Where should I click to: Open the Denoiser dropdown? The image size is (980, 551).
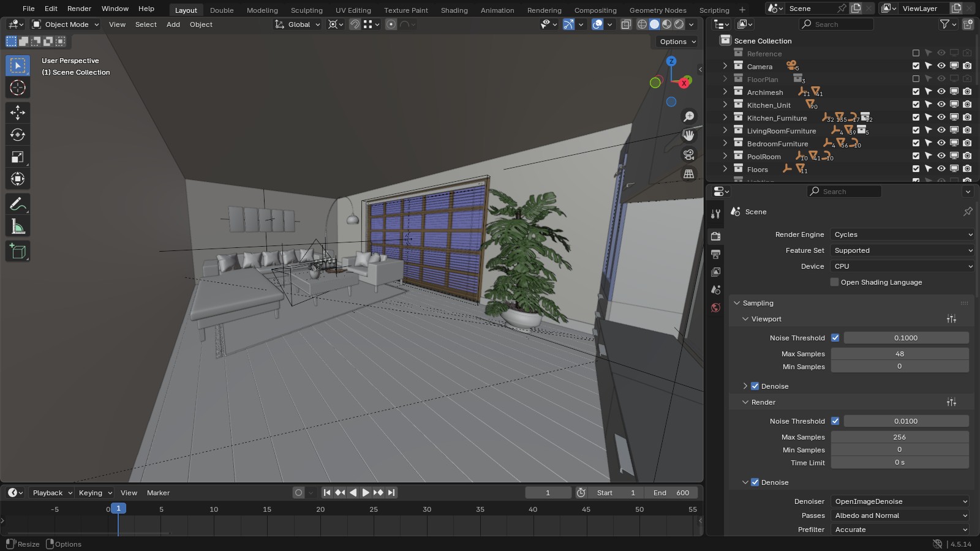coord(900,501)
